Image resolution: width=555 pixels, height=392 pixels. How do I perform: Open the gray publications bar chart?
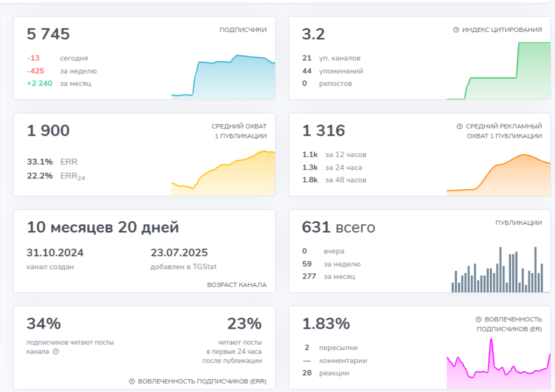point(498,271)
